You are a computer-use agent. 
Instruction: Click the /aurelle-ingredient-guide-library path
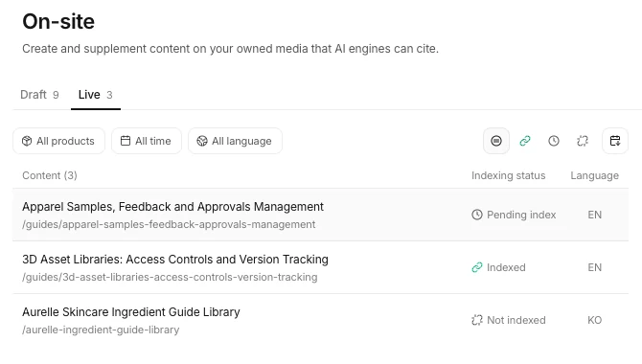pos(101,330)
